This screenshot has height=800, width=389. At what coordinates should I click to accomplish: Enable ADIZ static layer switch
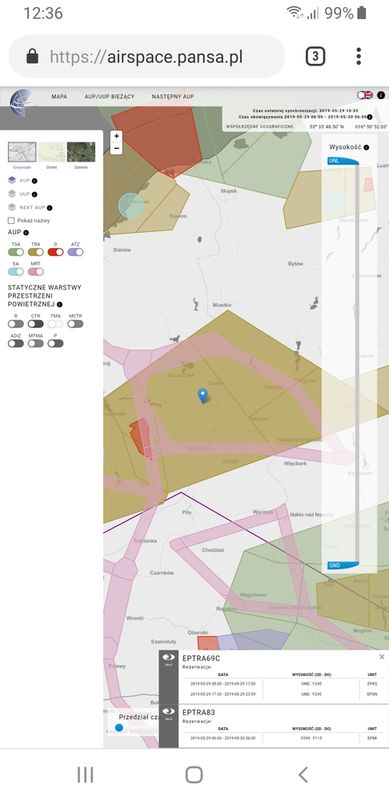point(16,344)
